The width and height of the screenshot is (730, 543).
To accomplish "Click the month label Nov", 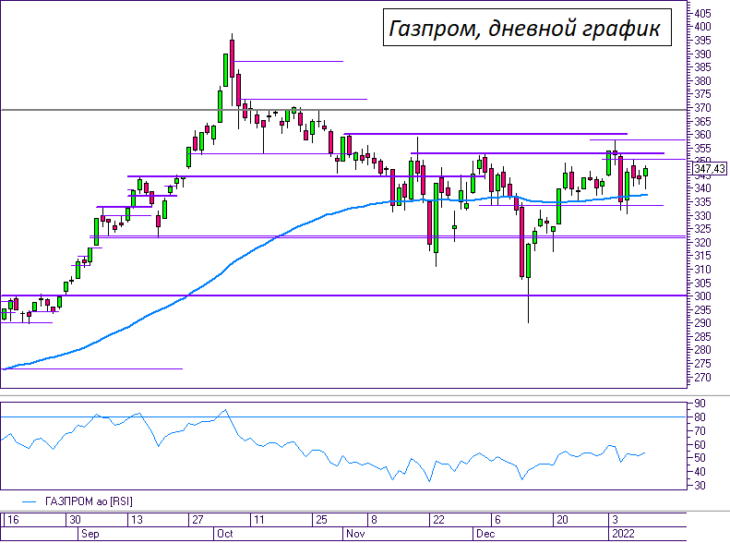I will click(355, 534).
